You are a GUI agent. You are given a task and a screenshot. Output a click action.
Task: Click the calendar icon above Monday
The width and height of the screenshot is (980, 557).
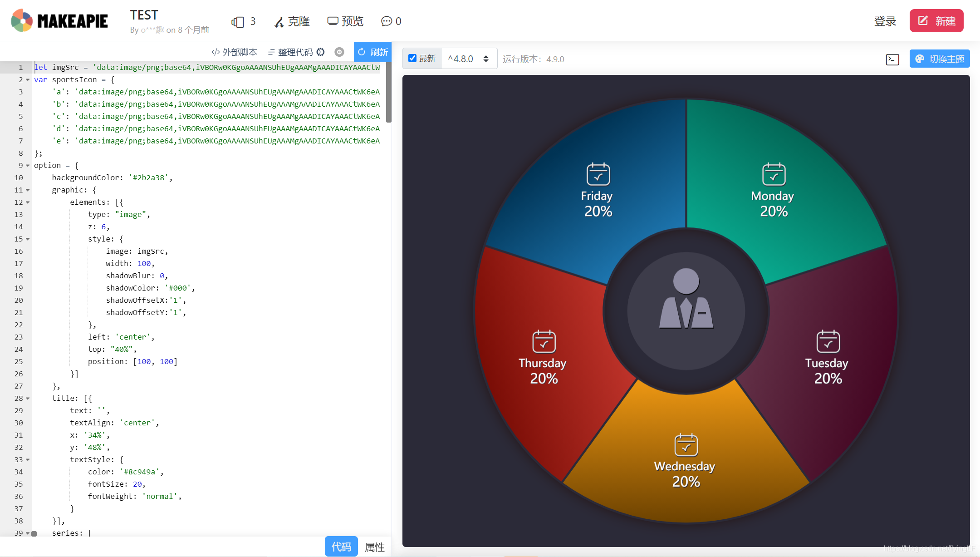click(x=774, y=174)
